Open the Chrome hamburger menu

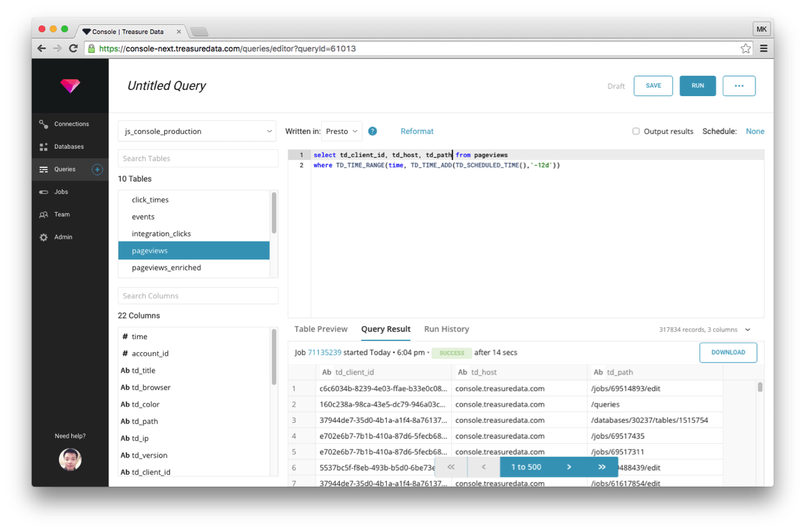[x=764, y=48]
